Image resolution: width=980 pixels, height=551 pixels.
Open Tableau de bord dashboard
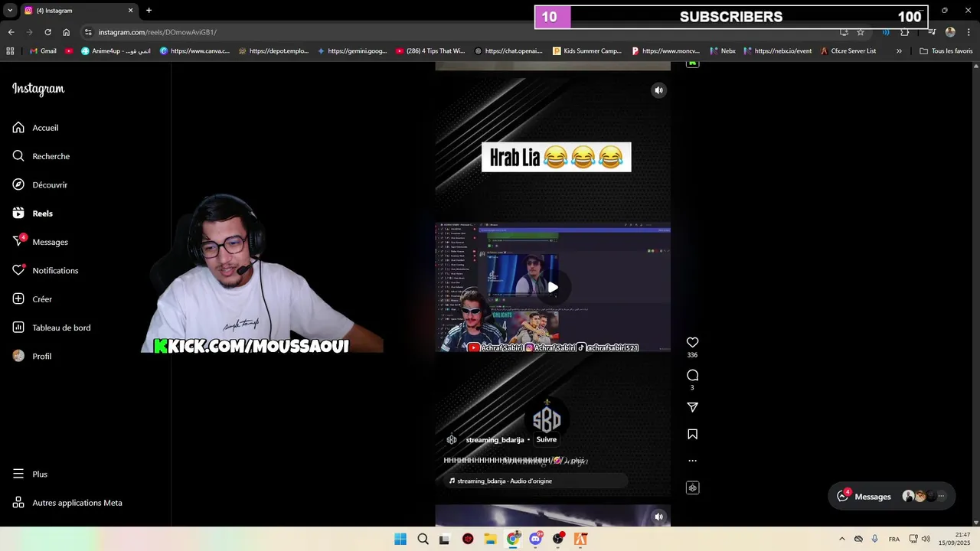pyautogui.click(x=51, y=328)
